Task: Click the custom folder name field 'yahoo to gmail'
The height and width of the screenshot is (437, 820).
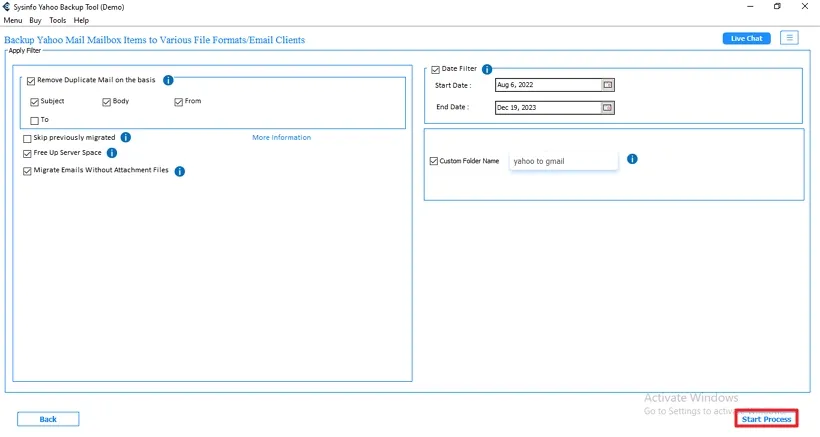Action: click(x=564, y=161)
